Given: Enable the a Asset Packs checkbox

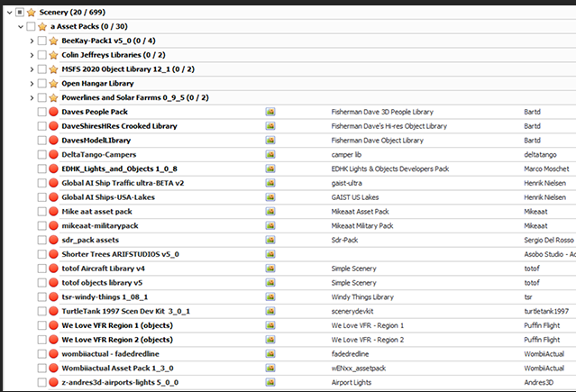Looking at the screenshot, I should coord(31,26).
